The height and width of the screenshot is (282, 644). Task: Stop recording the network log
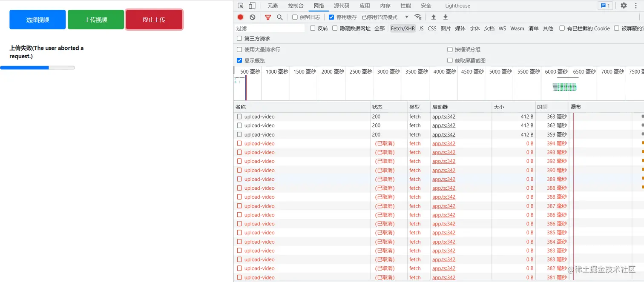[240, 17]
